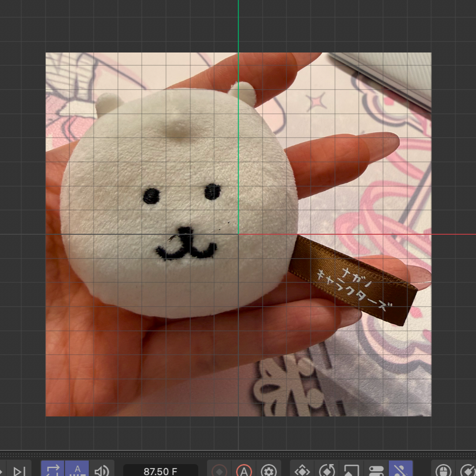Enable Autokeying with the red A icon
The width and height of the screenshot is (476, 476).
pyautogui.click(x=244, y=471)
